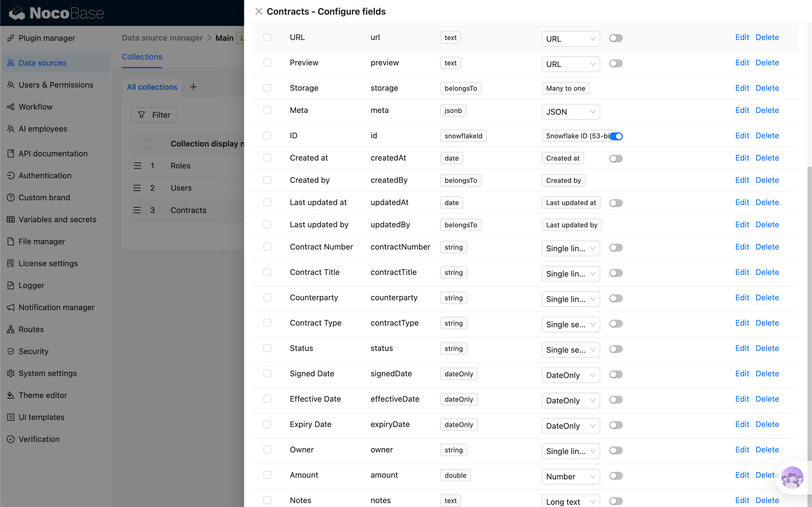Open the Workflow section in the sidebar

(36, 107)
